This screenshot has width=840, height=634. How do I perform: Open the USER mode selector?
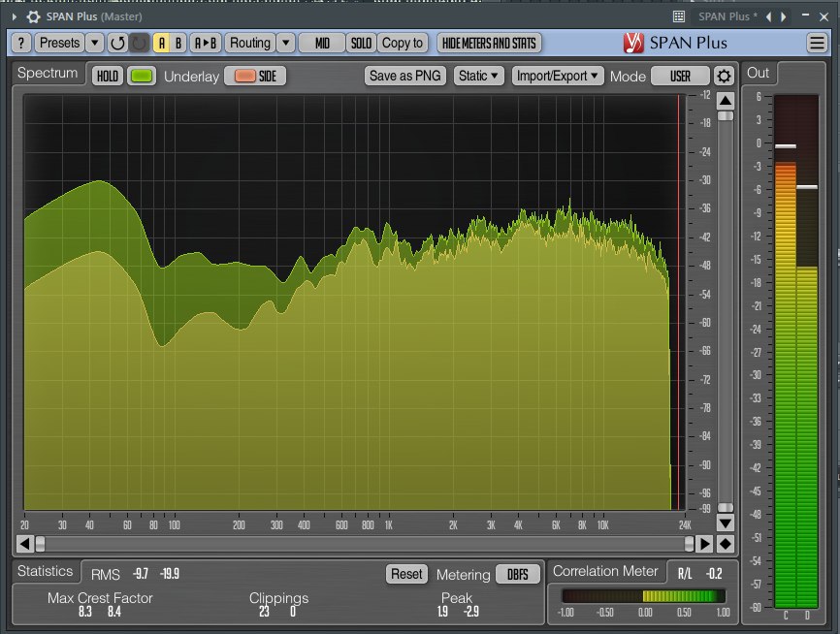[x=680, y=76]
